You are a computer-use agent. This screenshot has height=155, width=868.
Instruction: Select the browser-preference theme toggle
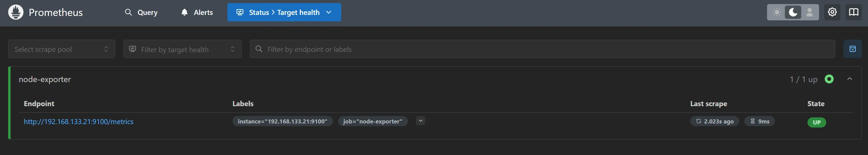click(x=810, y=13)
